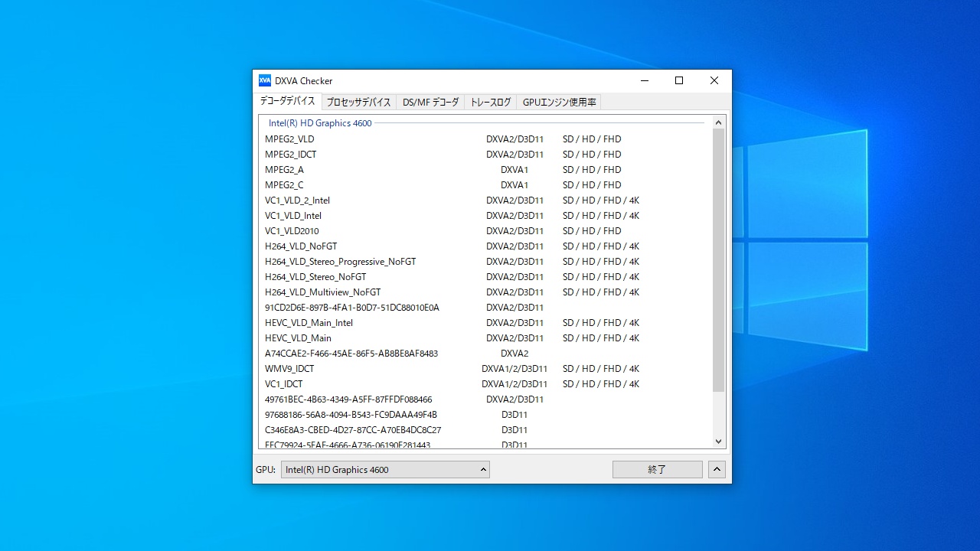Select the 91CD2D6E-897B-4FA1 GUID row
The width and height of the screenshot is (980, 551).
coord(485,308)
